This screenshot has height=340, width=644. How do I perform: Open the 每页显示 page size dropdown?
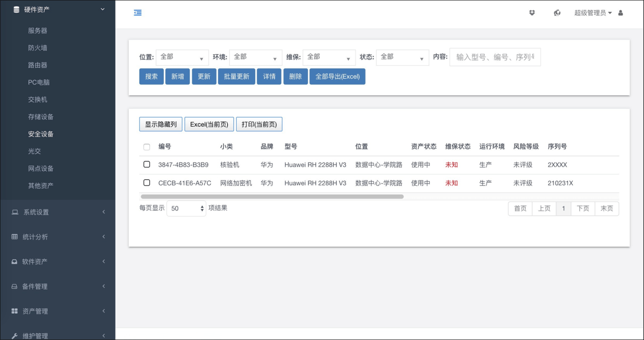pos(186,209)
